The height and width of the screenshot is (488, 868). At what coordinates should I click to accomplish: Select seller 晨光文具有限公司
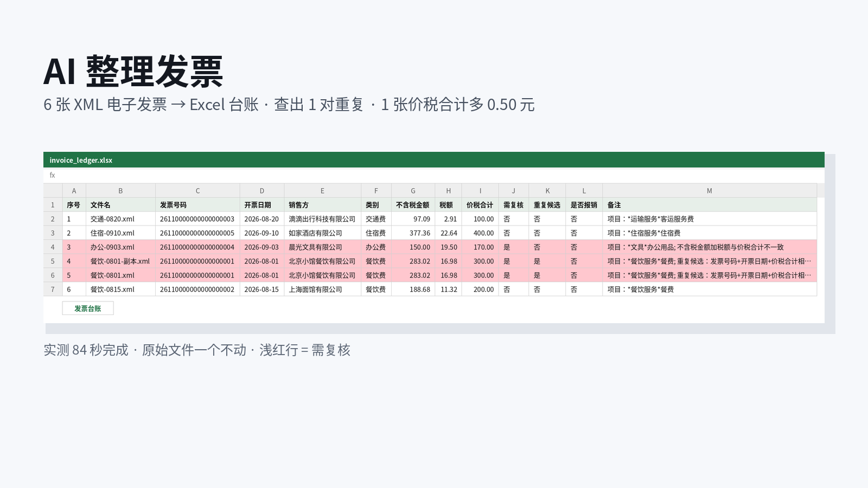click(323, 247)
